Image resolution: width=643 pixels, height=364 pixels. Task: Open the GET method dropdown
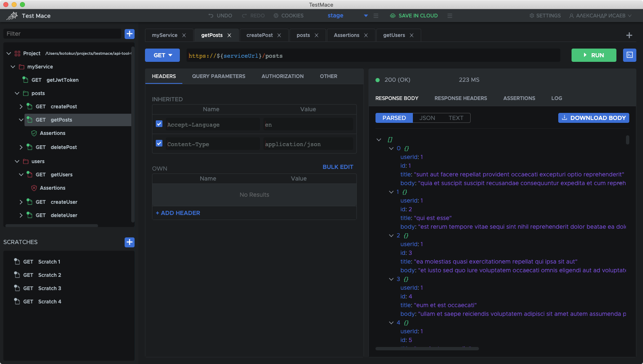[162, 55]
